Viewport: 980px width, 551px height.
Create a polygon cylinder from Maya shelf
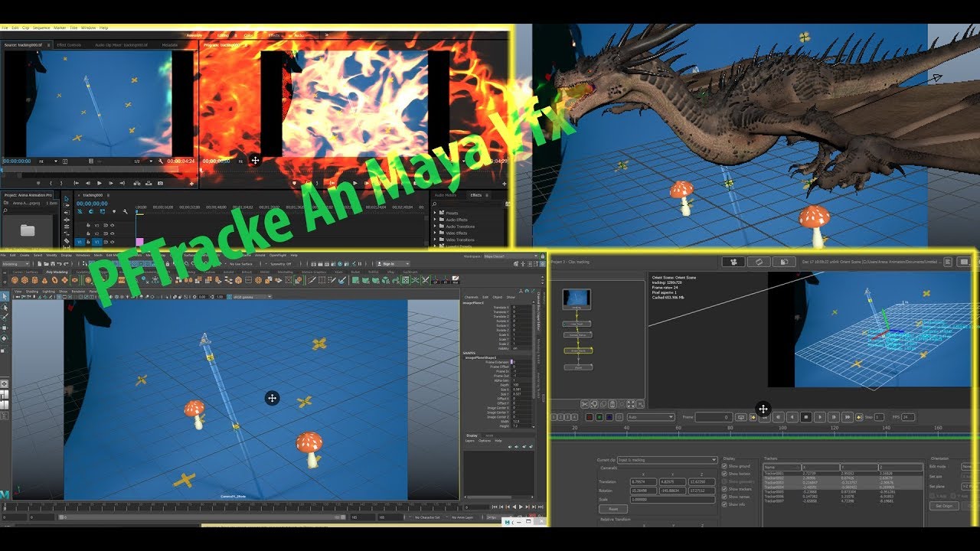[x=34, y=280]
